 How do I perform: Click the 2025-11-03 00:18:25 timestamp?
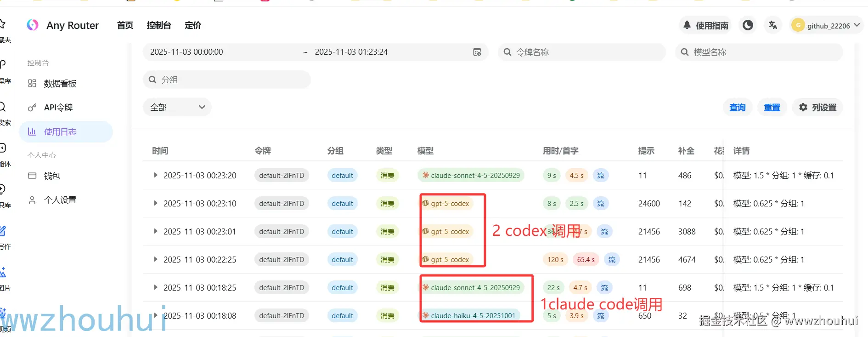point(200,287)
